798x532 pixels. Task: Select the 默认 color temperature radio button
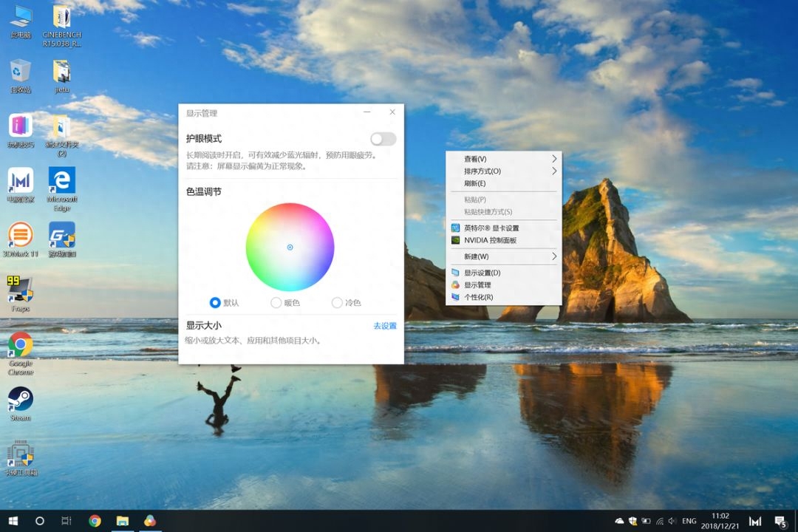tap(215, 302)
